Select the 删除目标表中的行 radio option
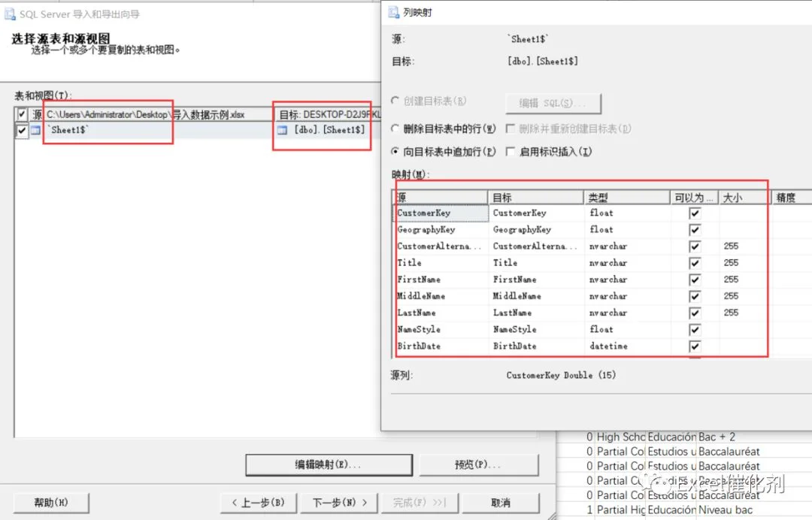812x520 pixels. (x=395, y=128)
